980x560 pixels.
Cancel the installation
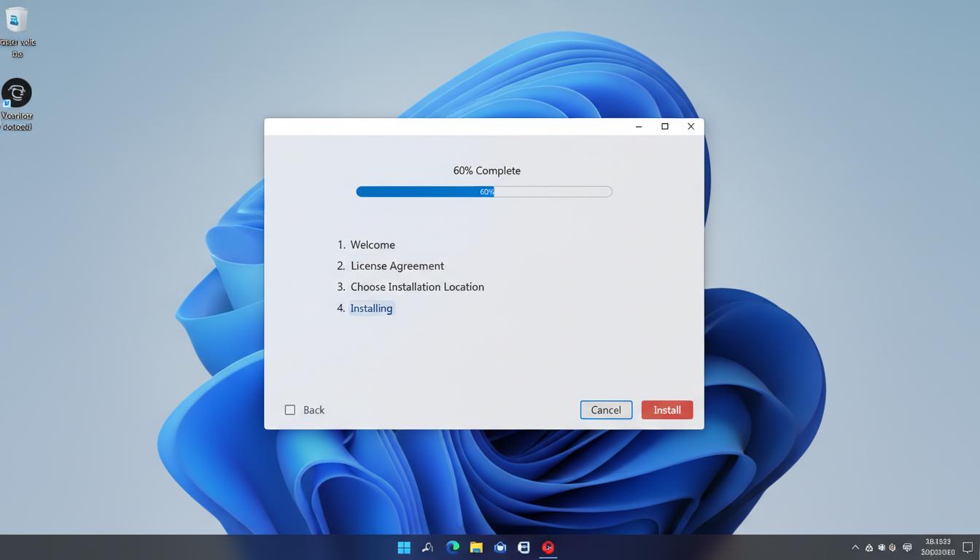606,410
